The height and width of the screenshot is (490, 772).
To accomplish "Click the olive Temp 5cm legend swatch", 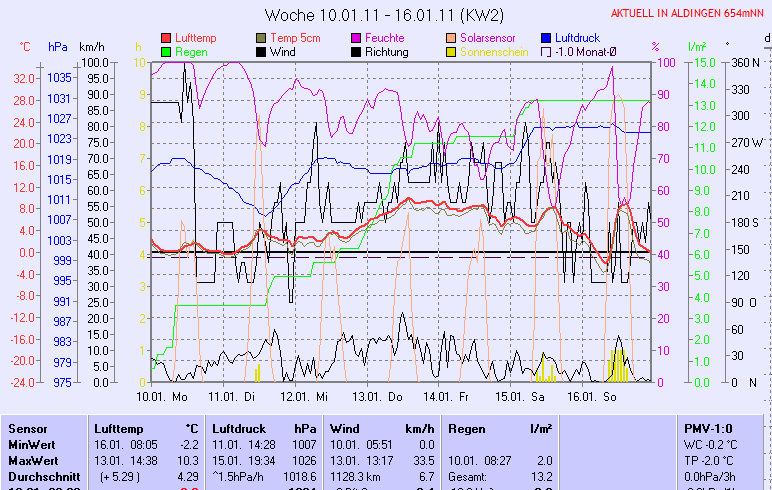I will pyautogui.click(x=261, y=38).
